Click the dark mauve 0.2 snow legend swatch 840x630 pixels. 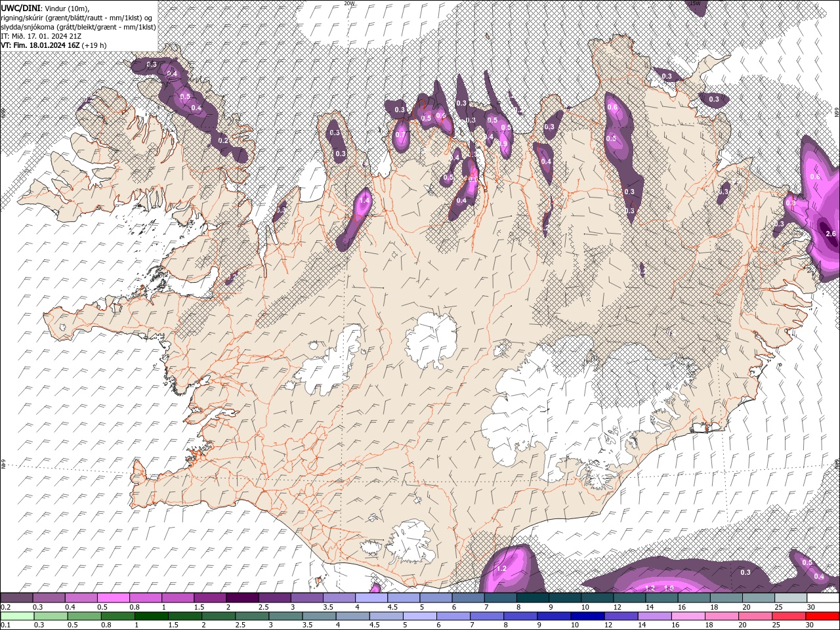pyautogui.click(x=16, y=598)
